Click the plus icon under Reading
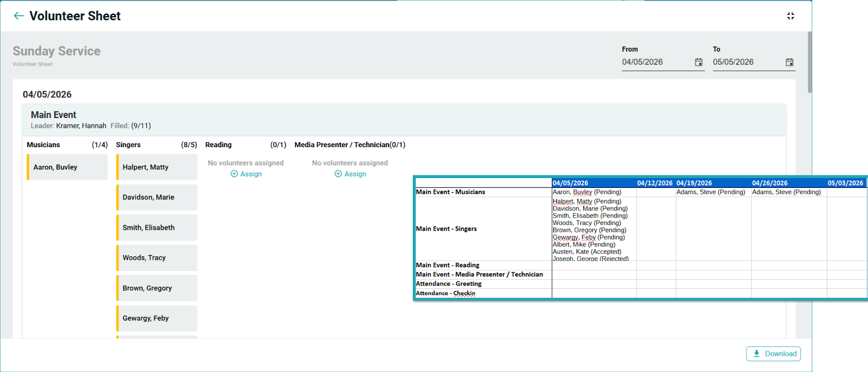868x372 pixels. point(234,174)
